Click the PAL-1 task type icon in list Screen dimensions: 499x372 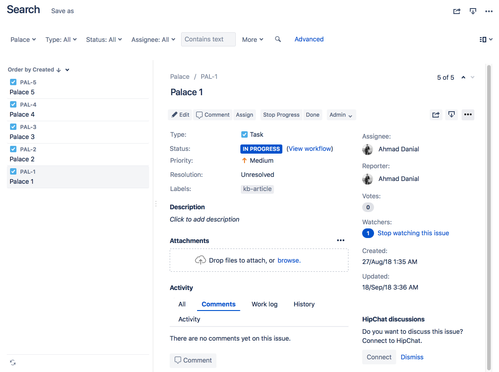(x=13, y=171)
